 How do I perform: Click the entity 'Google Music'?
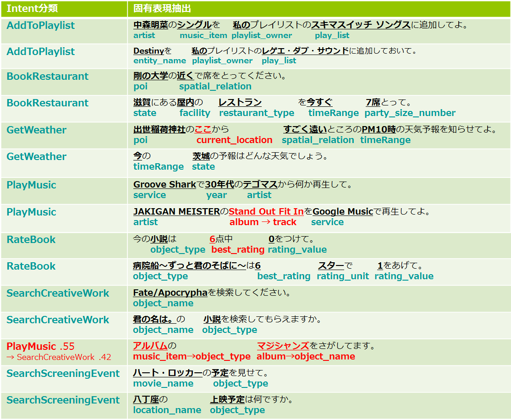342,212
